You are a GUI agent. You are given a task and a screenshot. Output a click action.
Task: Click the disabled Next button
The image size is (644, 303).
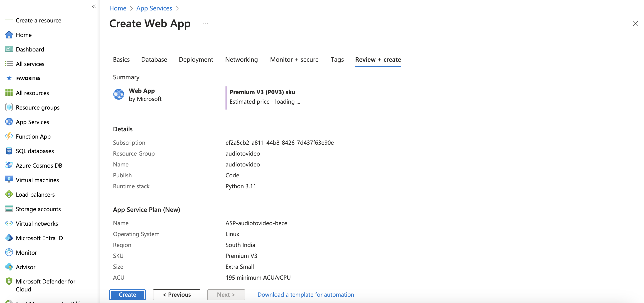(226, 295)
